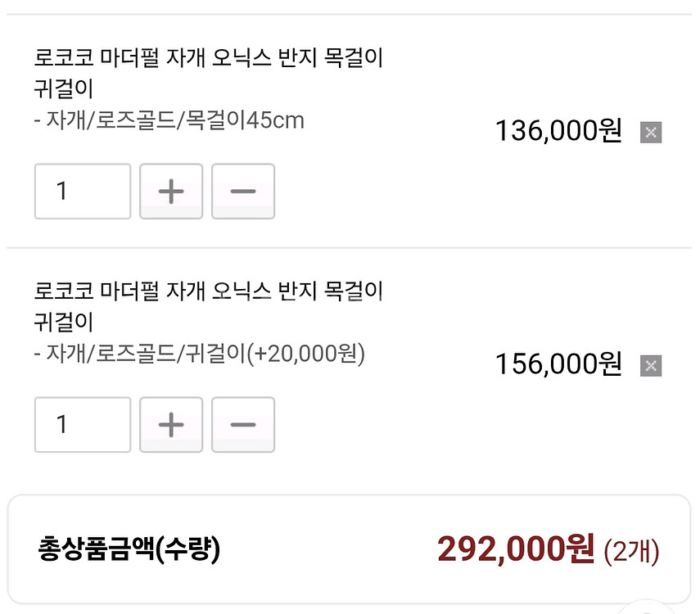Click the plus icon for the necklace item
The height and width of the screenshot is (614, 700).
click(170, 191)
